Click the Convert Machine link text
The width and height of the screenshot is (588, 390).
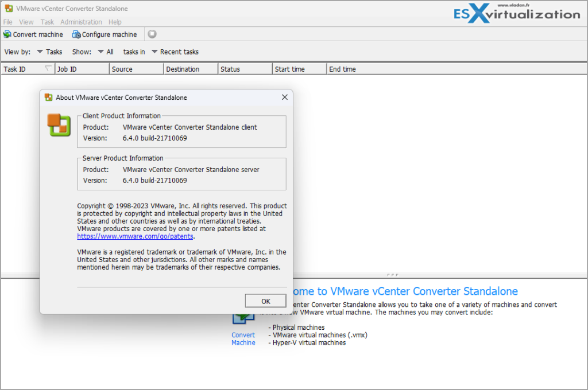(x=243, y=338)
